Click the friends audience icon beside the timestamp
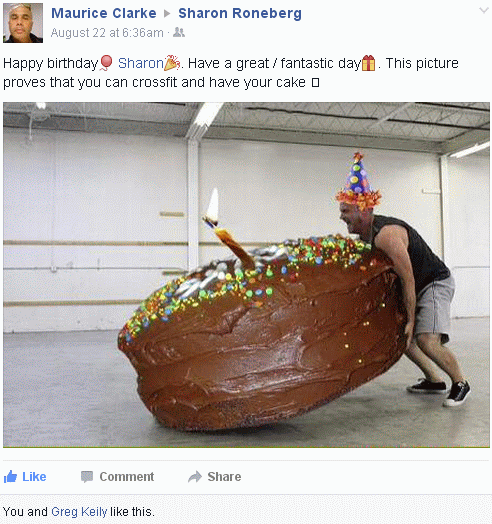 [x=179, y=32]
